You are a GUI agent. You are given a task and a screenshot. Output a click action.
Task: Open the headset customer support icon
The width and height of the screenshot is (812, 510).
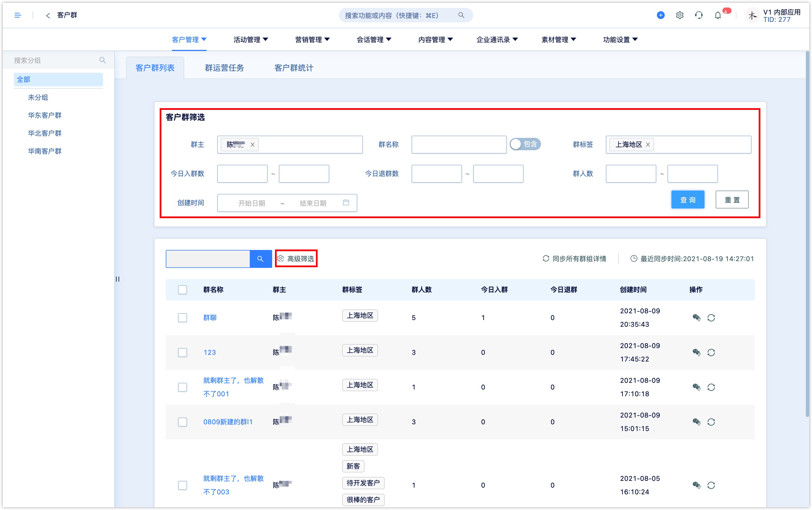click(698, 15)
